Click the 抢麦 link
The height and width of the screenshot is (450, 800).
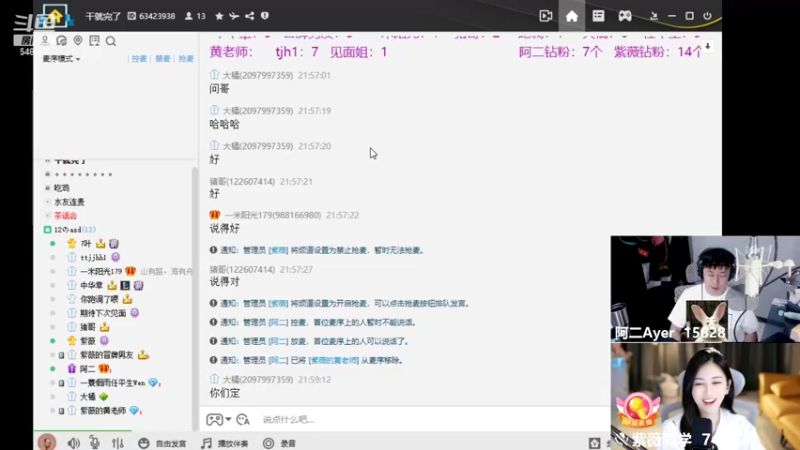(186, 59)
